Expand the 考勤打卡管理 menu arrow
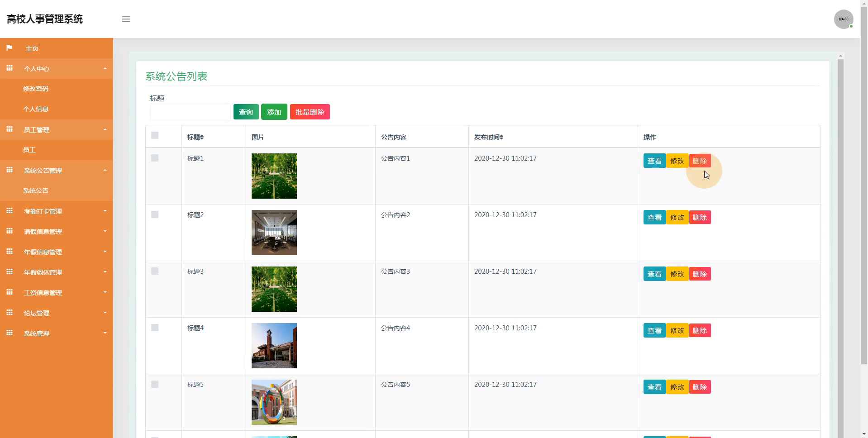The width and height of the screenshot is (868, 438). 105,211
